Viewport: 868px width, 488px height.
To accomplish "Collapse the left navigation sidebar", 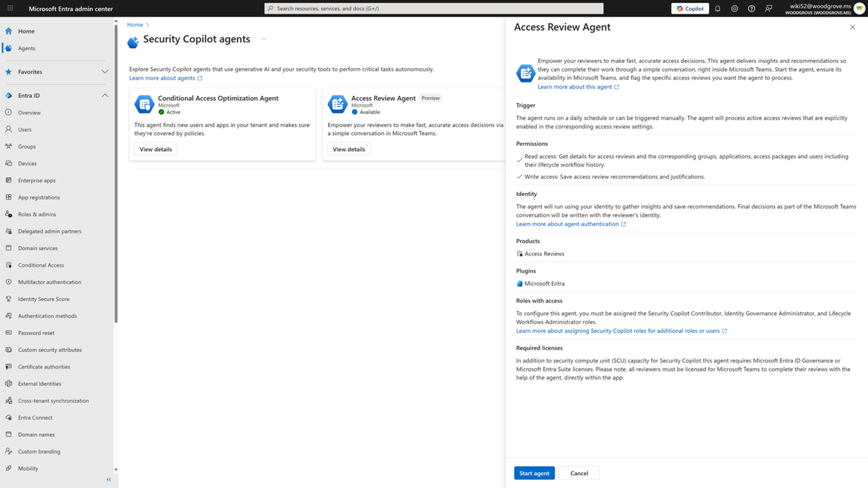I will 109,480.
